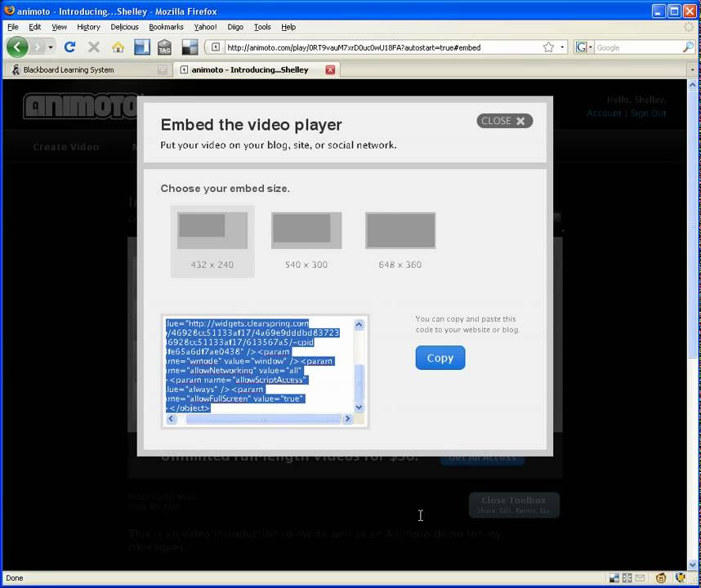Screen dimensions: 701x588
Task: Copy the embed code with Copy button
Action: [440, 358]
